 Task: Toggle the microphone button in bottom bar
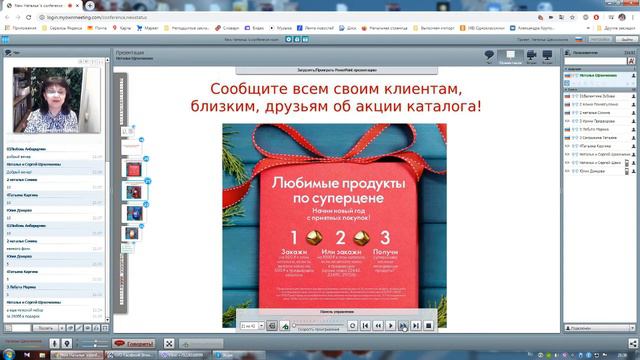pyautogui.click(x=54, y=343)
